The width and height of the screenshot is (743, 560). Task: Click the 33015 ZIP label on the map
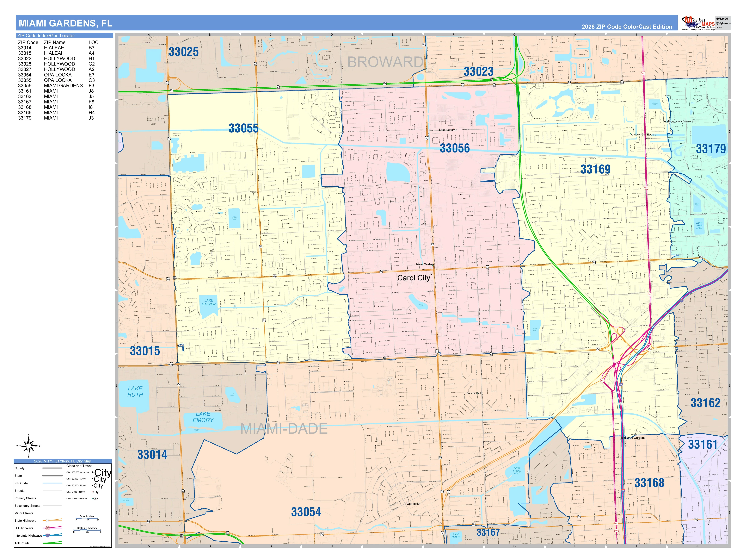[x=145, y=351]
